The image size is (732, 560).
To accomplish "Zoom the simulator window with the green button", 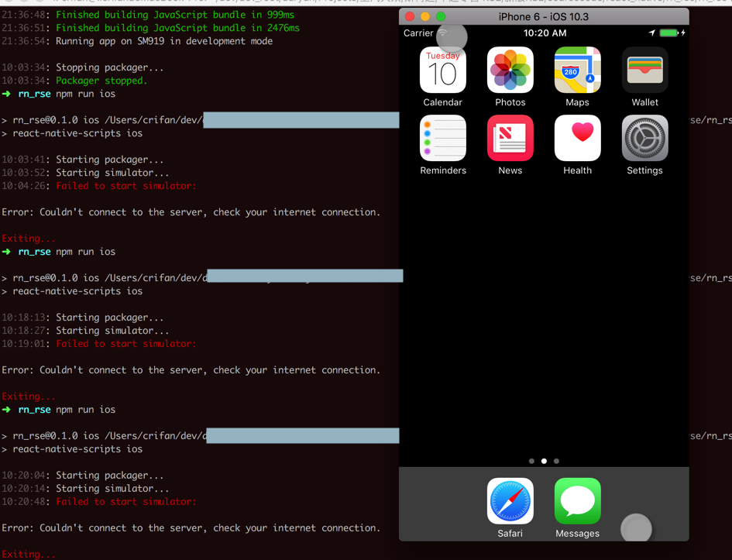I will tap(441, 17).
